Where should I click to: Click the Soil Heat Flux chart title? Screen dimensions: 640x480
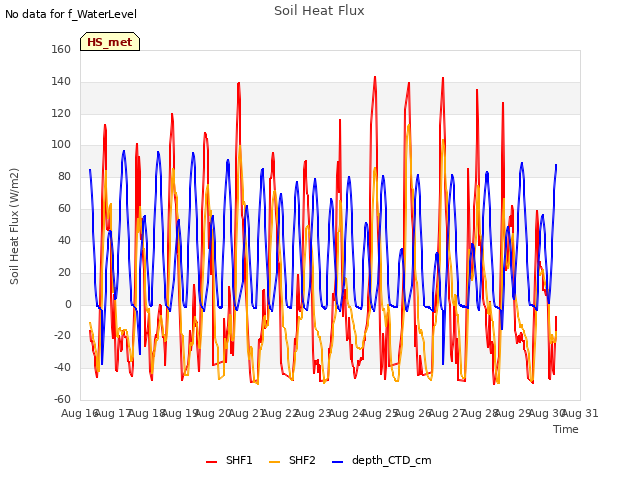[319, 11]
